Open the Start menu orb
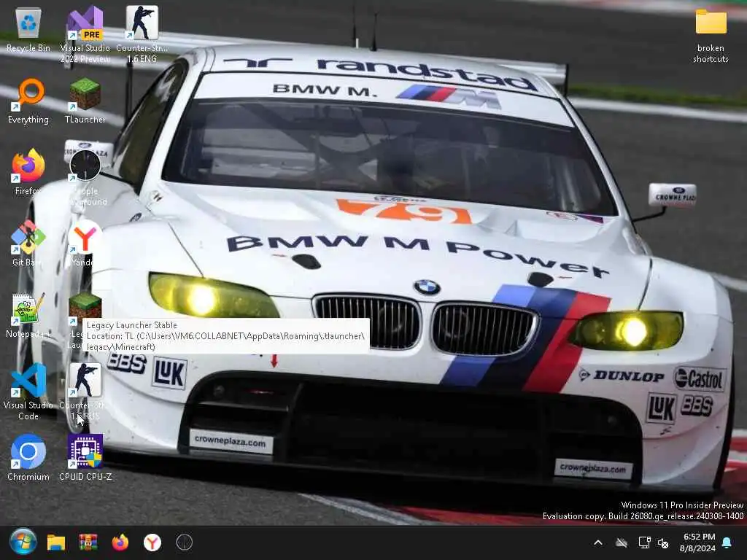 click(23, 542)
